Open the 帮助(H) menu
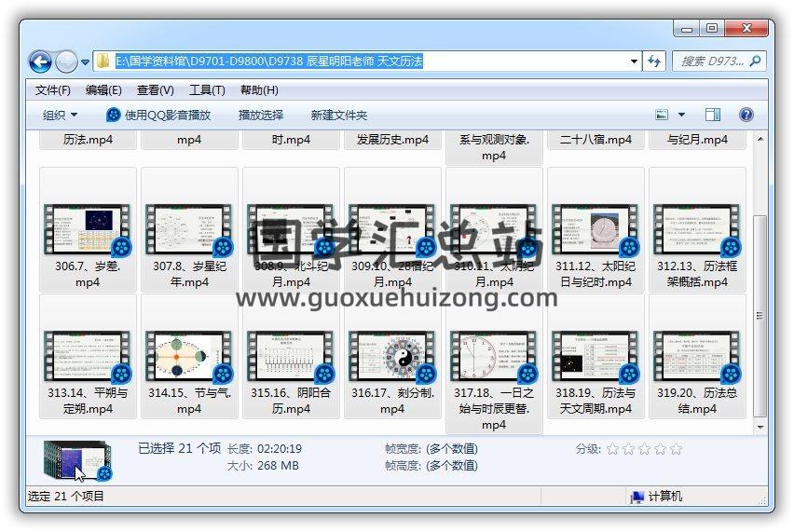The height and width of the screenshot is (532, 794). tap(259, 90)
